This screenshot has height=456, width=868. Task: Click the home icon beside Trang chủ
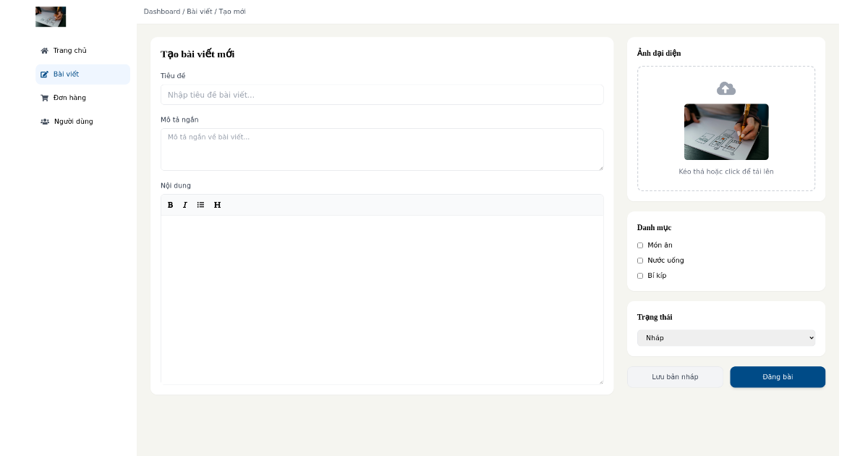point(45,51)
